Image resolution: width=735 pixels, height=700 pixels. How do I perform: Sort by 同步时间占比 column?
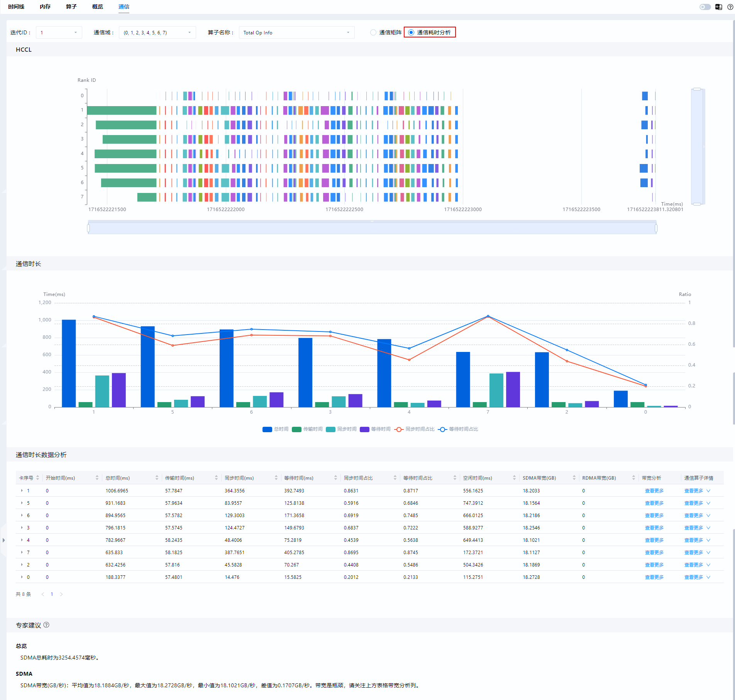point(395,478)
